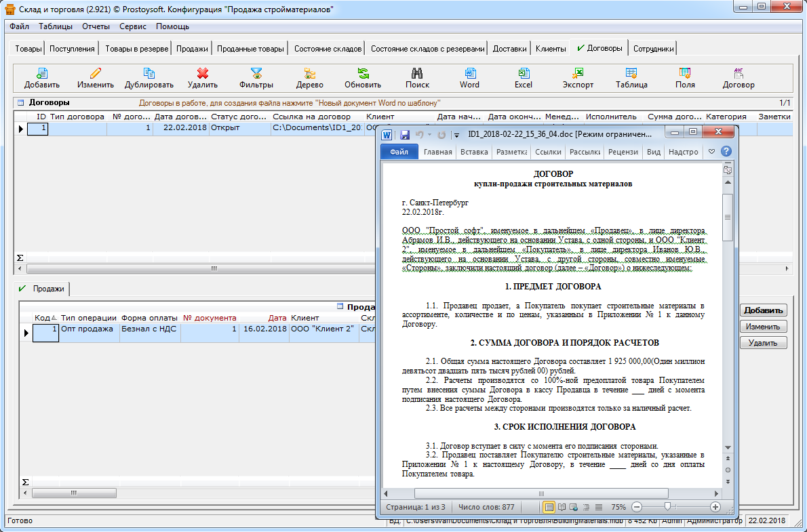This screenshot has height=532, width=807.
Task: Click the Договоры panel header menu icon
Action: [x=20, y=103]
